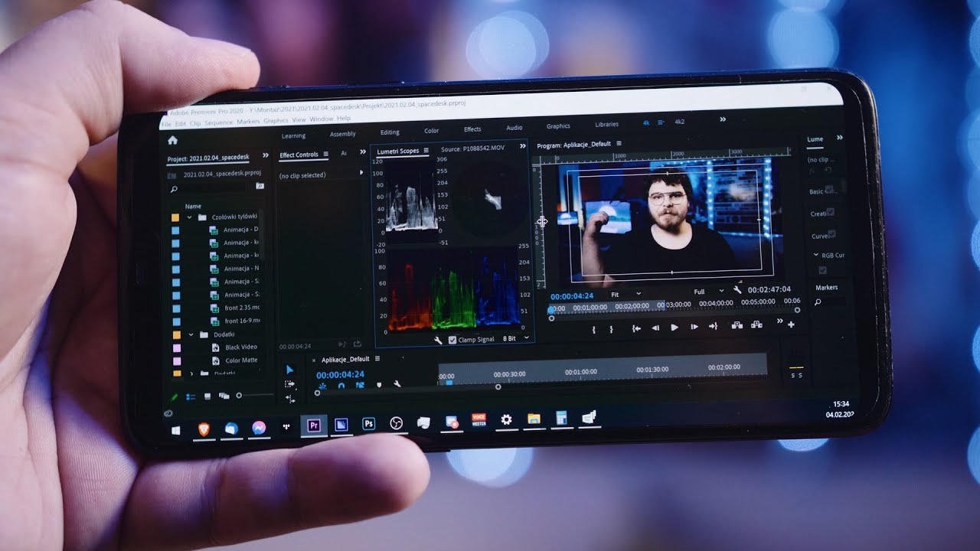
Task: Open the 8 Bit depth dropdown
Action: click(516, 338)
